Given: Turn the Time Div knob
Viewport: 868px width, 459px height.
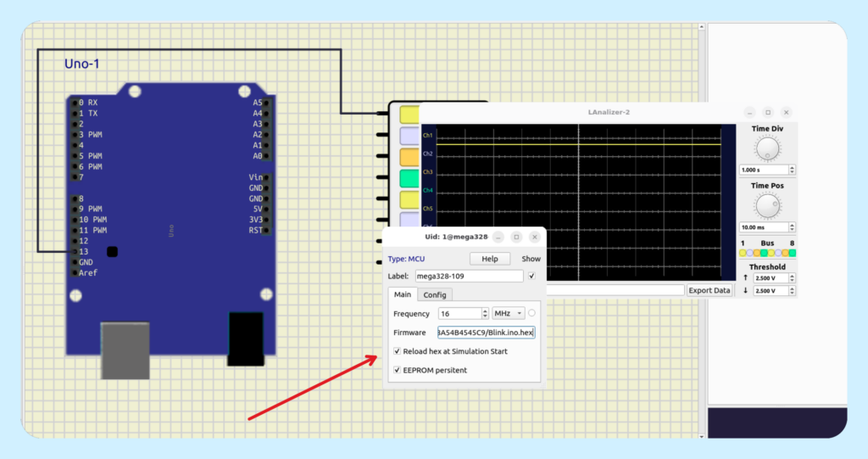Looking at the screenshot, I should [767, 148].
